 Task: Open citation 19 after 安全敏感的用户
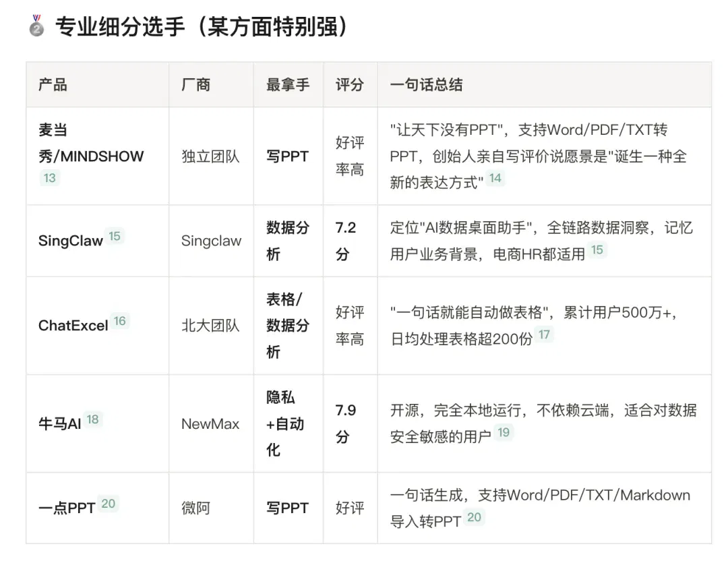click(x=504, y=432)
